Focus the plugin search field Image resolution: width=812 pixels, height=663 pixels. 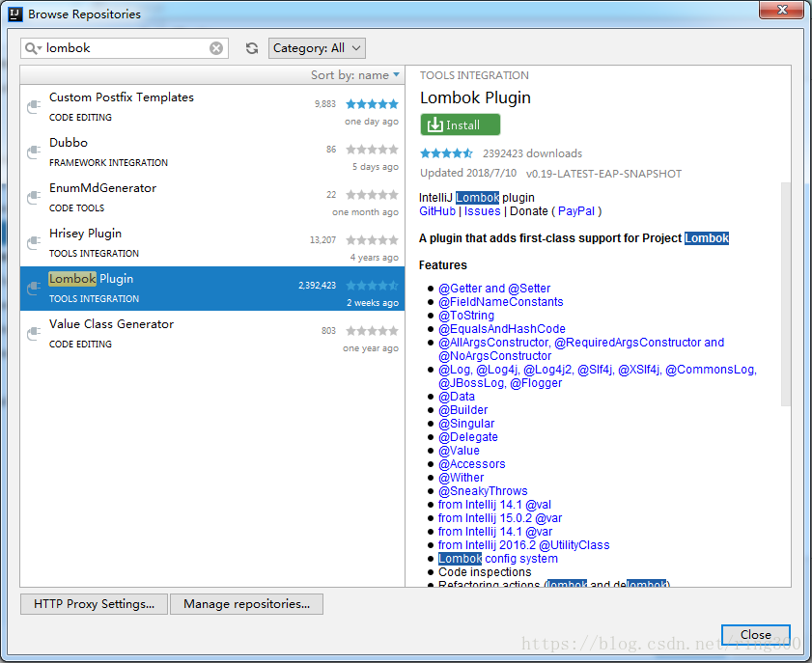click(x=125, y=48)
